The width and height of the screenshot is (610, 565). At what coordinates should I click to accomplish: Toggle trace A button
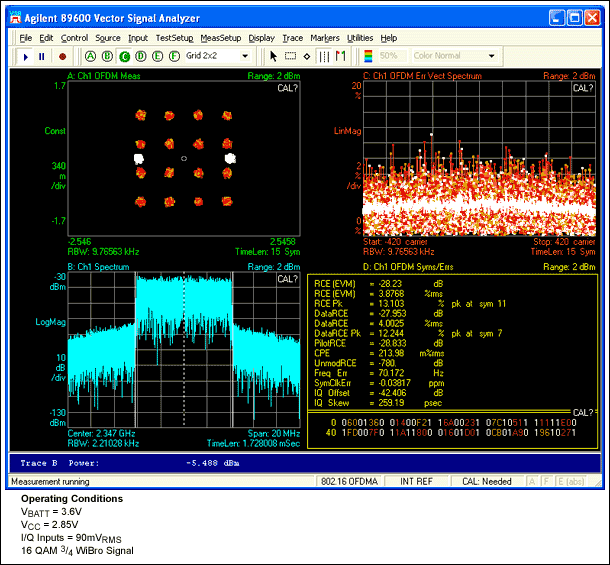91,56
